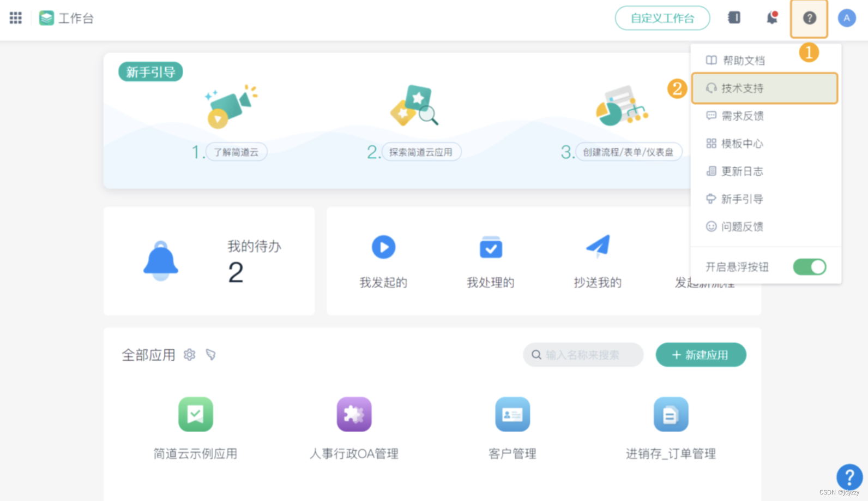Click the 新建应用 button
The image size is (868, 501).
point(701,355)
